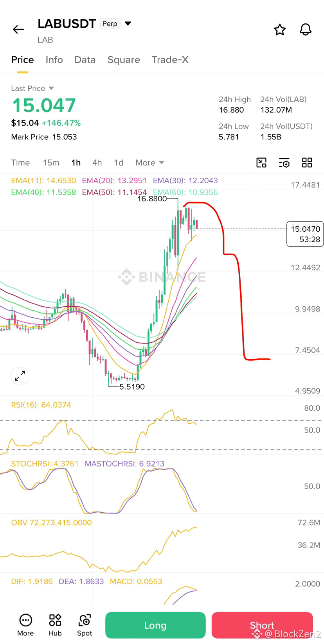Select the 1h chart interval
The image size is (324, 644).
tap(76, 163)
